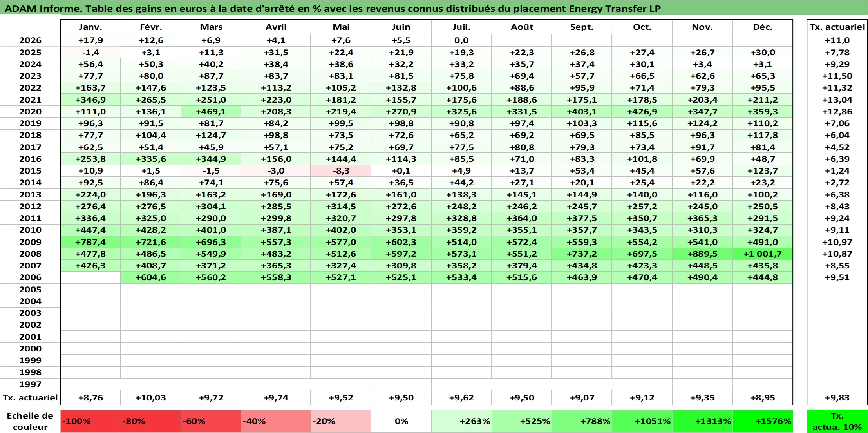
Task: Click the '+30,0' December 2025 cell
Action: tap(763, 53)
